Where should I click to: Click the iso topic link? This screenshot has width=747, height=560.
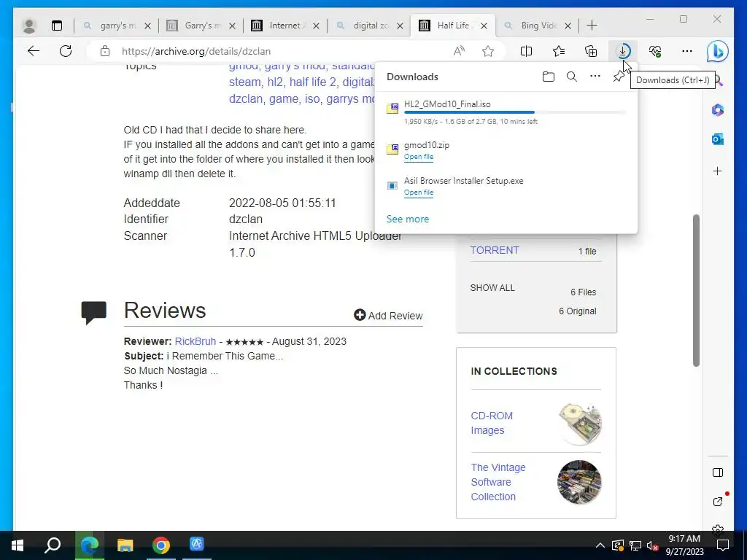(x=312, y=98)
